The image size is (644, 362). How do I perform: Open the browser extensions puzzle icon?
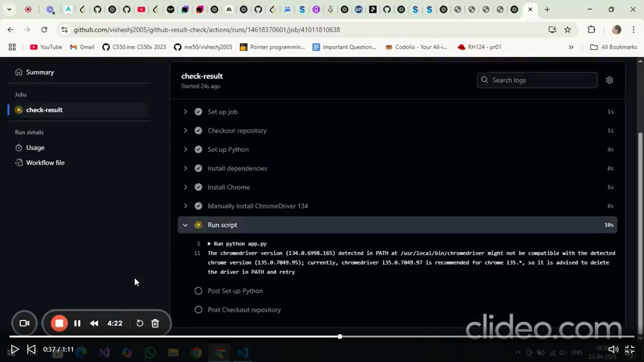591,30
